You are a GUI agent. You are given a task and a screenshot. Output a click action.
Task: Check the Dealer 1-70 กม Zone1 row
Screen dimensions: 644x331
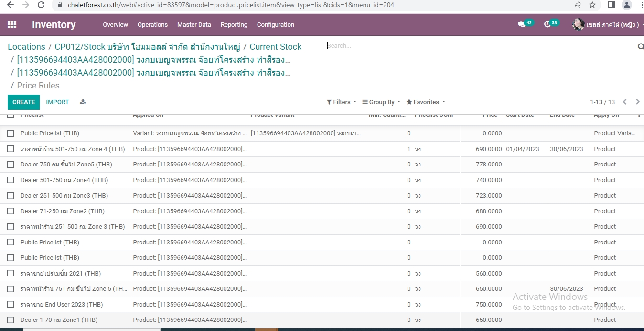coord(11,320)
